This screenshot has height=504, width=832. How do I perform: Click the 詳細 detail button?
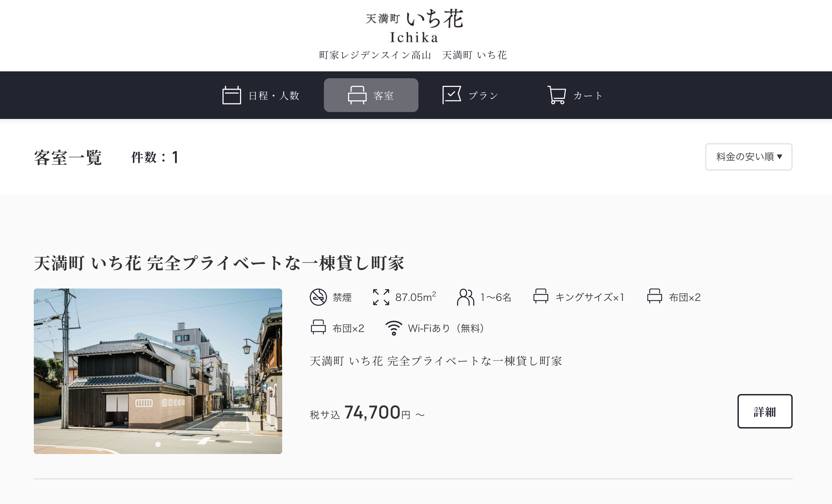765,411
